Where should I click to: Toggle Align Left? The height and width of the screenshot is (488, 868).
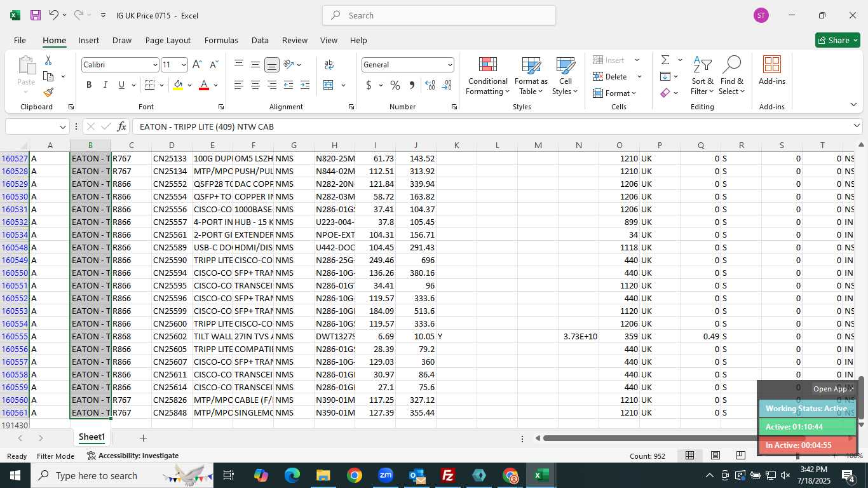click(239, 85)
